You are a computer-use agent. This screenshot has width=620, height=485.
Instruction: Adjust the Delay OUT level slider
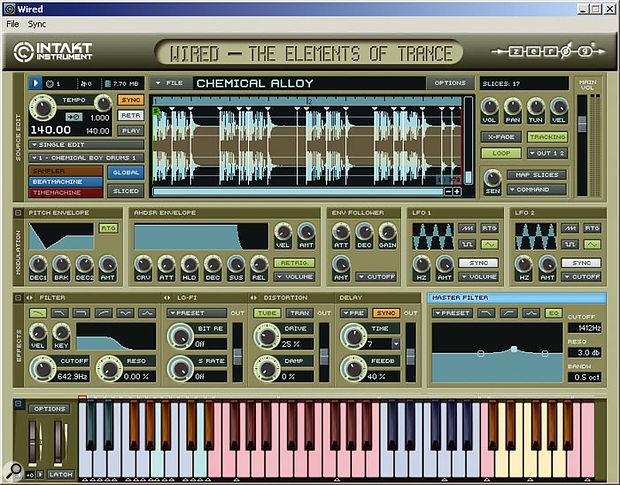411,357
